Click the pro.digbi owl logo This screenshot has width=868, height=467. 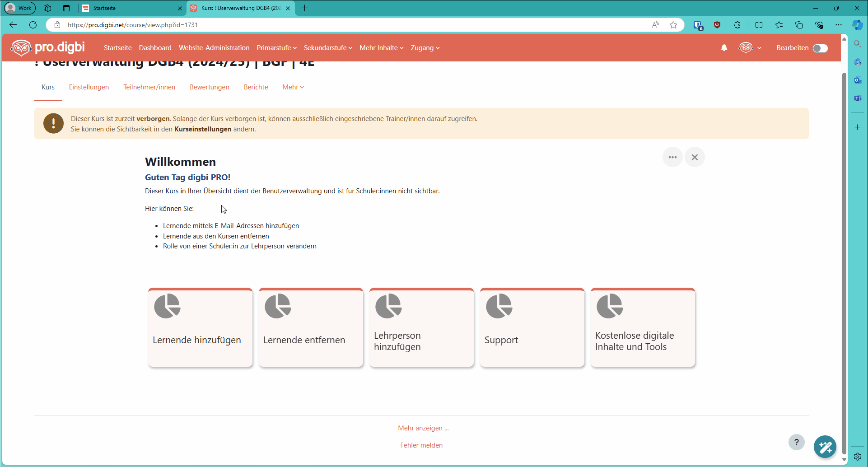coord(21,47)
